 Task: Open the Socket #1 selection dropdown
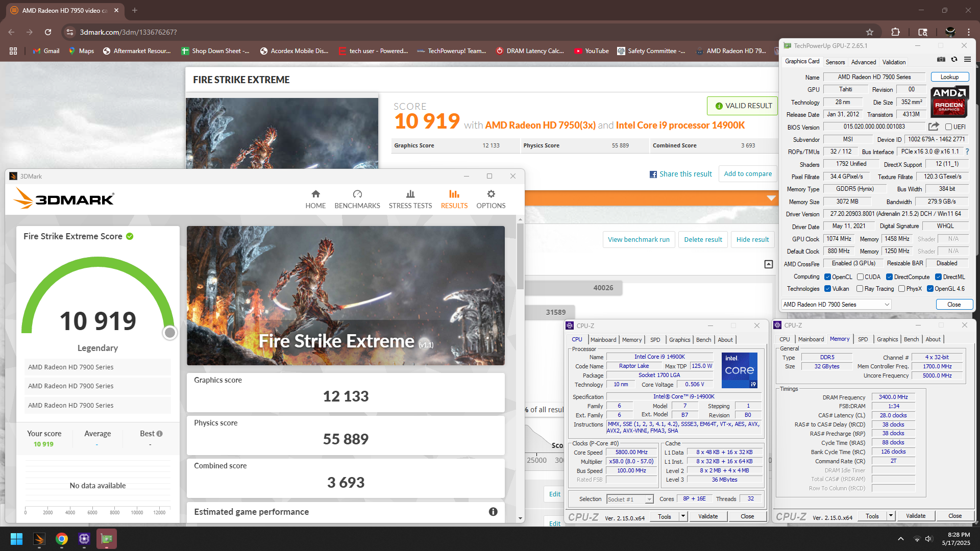pos(630,499)
